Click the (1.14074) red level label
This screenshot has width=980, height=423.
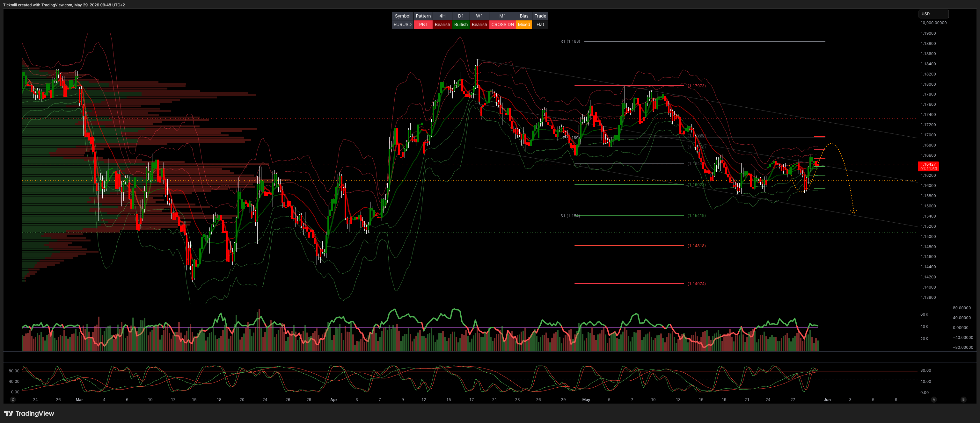point(696,283)
